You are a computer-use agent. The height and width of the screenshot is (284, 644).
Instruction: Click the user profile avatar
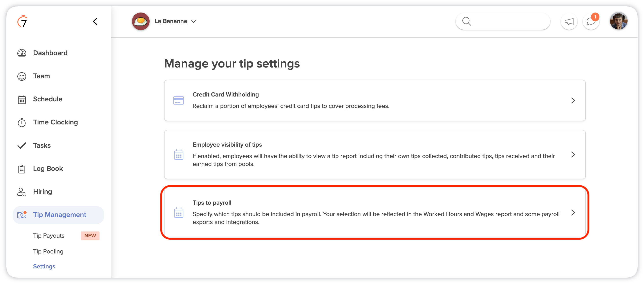[x=619, y=21]
